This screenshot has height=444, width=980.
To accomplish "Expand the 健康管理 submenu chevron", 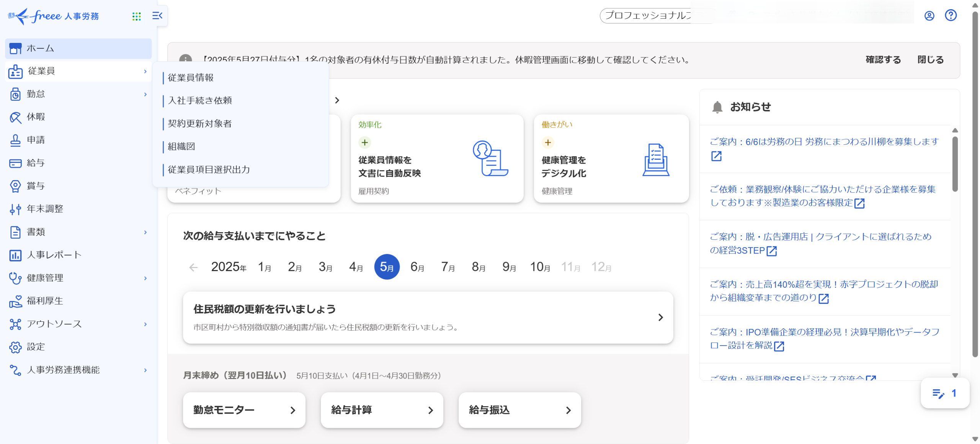I will click(145, 278).
